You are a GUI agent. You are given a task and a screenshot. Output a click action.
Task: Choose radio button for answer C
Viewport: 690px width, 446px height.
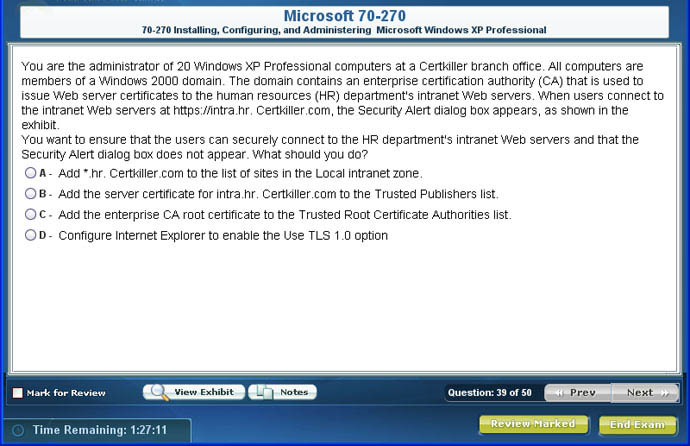[x=30, y=214]
